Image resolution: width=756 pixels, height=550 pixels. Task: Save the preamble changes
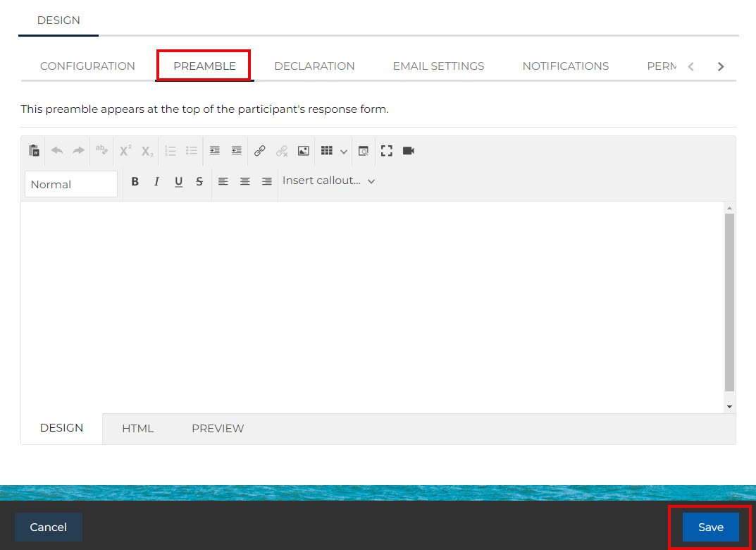(x=710, y=527)
